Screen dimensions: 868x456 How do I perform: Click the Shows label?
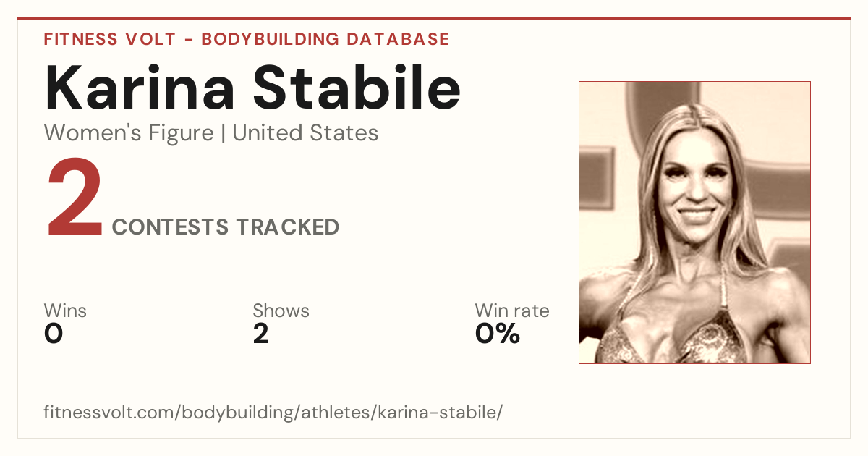pos(281,311)
